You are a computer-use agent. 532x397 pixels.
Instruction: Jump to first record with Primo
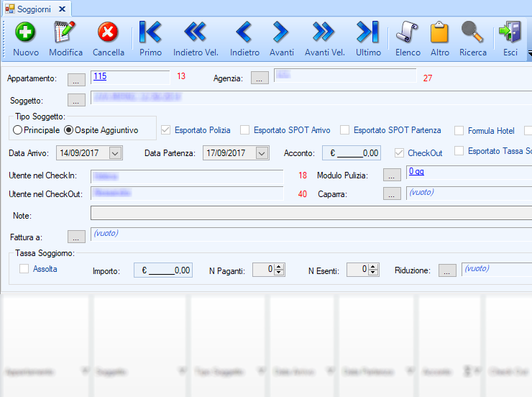150,33
